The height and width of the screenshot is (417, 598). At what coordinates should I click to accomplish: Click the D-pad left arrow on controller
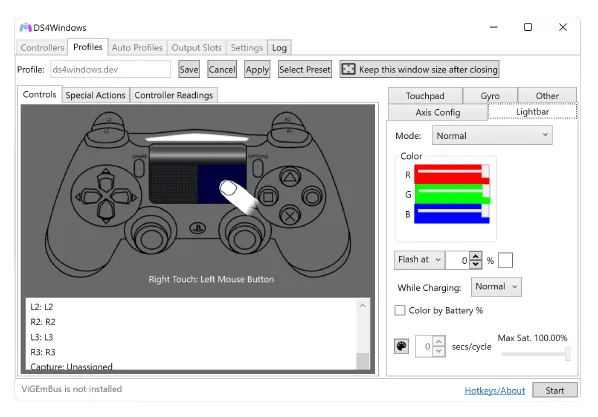click(x=89, y=197)
